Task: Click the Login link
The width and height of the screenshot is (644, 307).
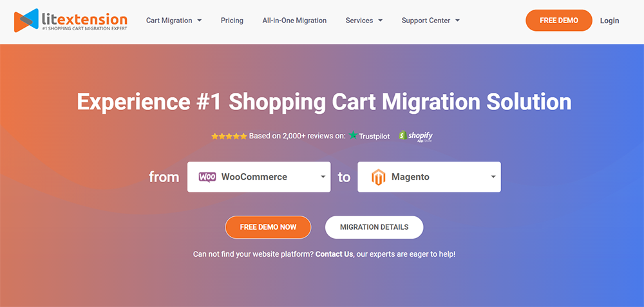Action: (609, 21)
